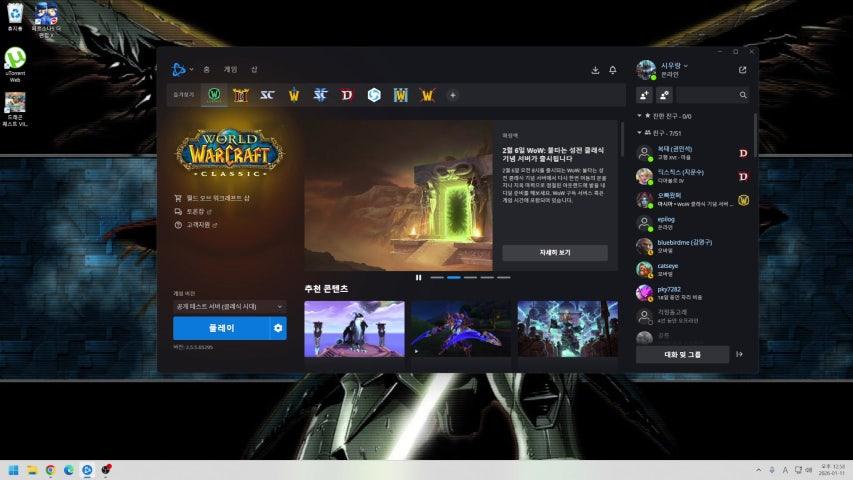Select the StarCraft Remastered SC icon

pyautogui.click(x=267, y=95)
